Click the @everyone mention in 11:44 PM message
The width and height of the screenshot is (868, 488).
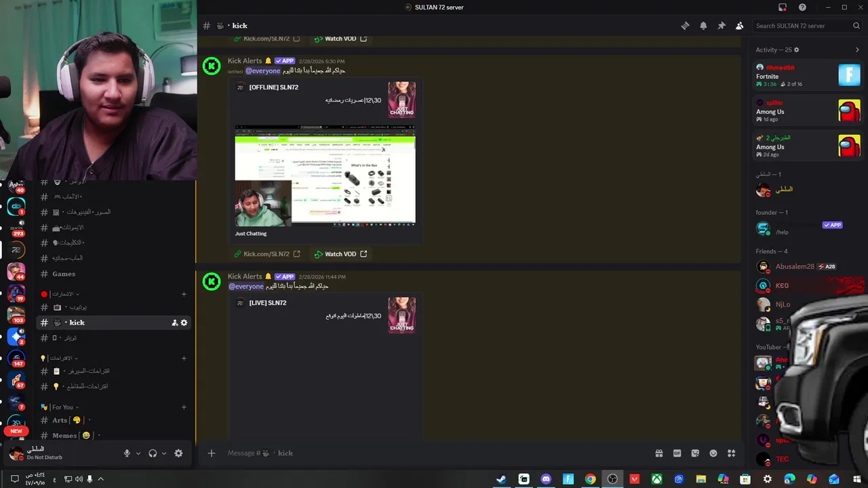pos(245,286)
